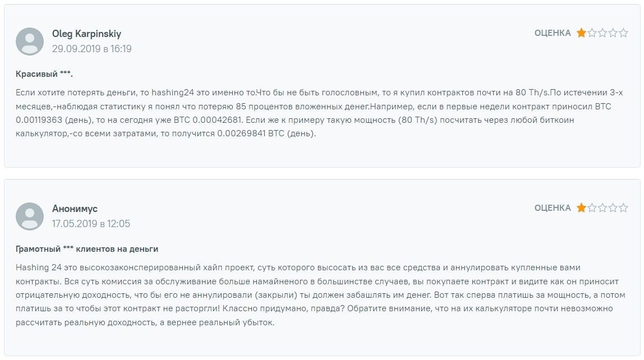Image resolution: width=644 pixels, height=360 pixels.
Task: Click the Анонимус reviewer avatar icon
Action: [30, 216]
